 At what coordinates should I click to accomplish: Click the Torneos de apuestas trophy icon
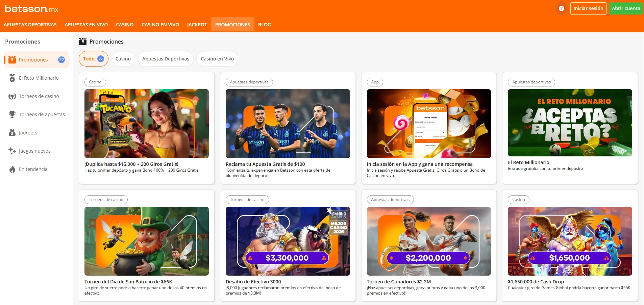tap(12, 115)
